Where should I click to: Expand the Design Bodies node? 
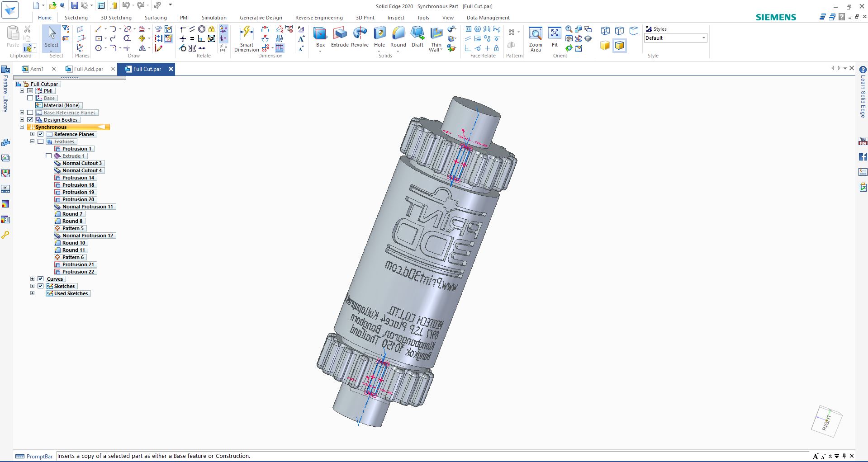click(22, 120)
